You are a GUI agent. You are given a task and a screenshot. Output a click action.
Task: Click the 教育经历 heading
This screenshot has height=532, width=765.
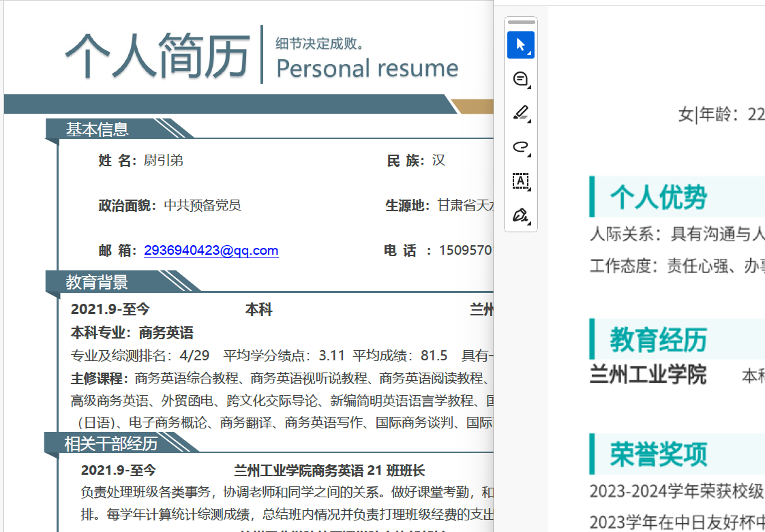click(x=658, y=339)
